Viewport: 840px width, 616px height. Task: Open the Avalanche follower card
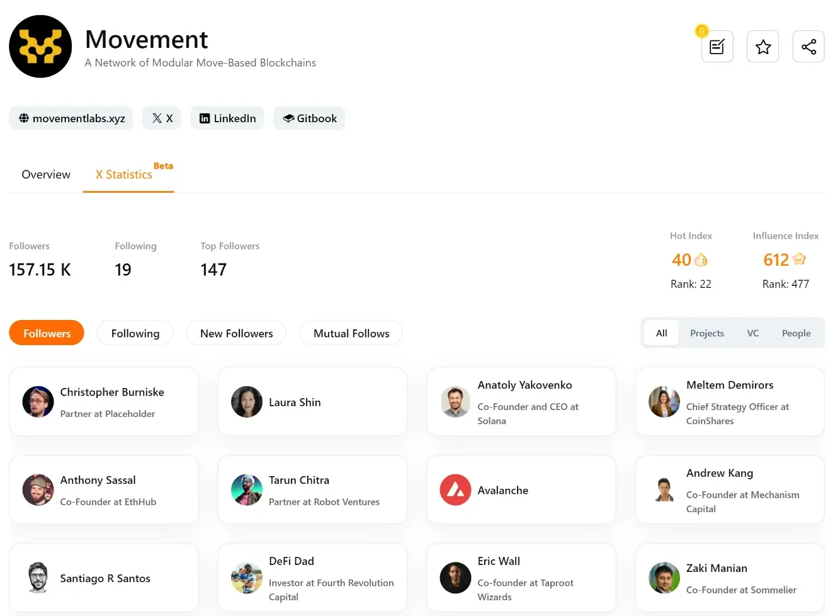[x=521, y=490]
